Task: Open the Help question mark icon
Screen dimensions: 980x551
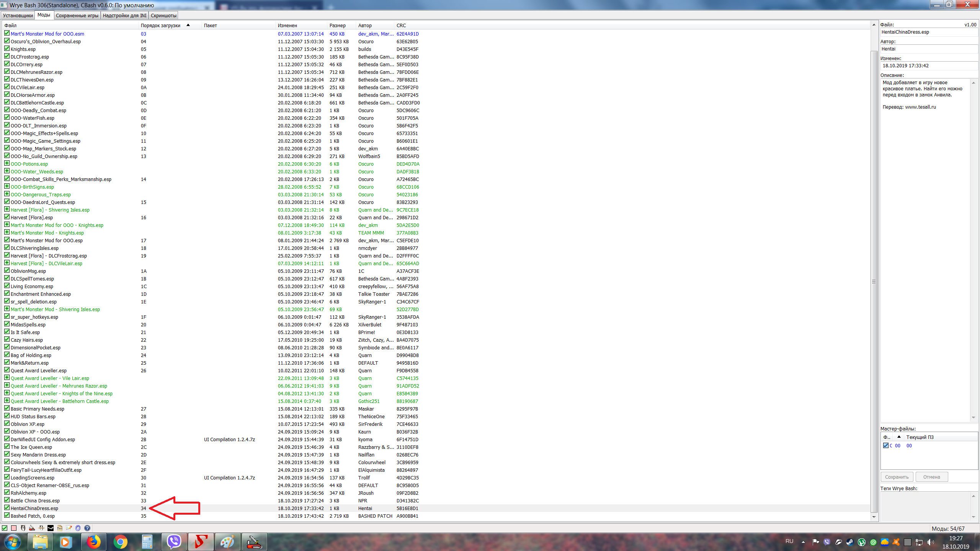Action: 87,528
